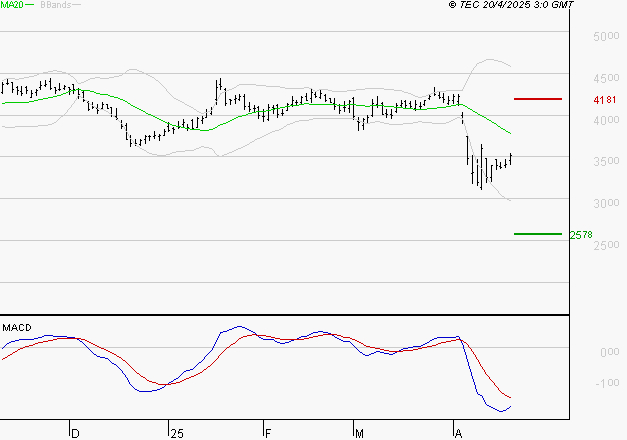Select the M month marker on the time axis

(360, 433)
